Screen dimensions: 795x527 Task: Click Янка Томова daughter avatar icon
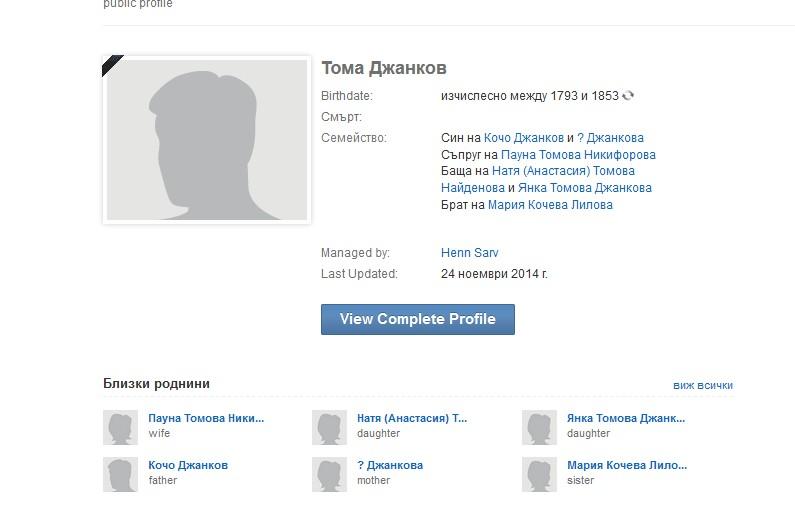pos(539,427)
